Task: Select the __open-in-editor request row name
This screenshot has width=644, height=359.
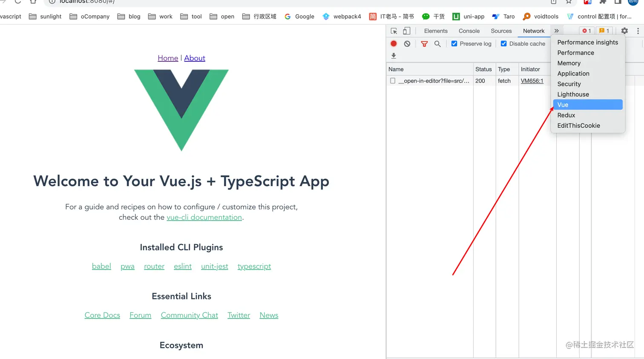Action: coord(434,81)
